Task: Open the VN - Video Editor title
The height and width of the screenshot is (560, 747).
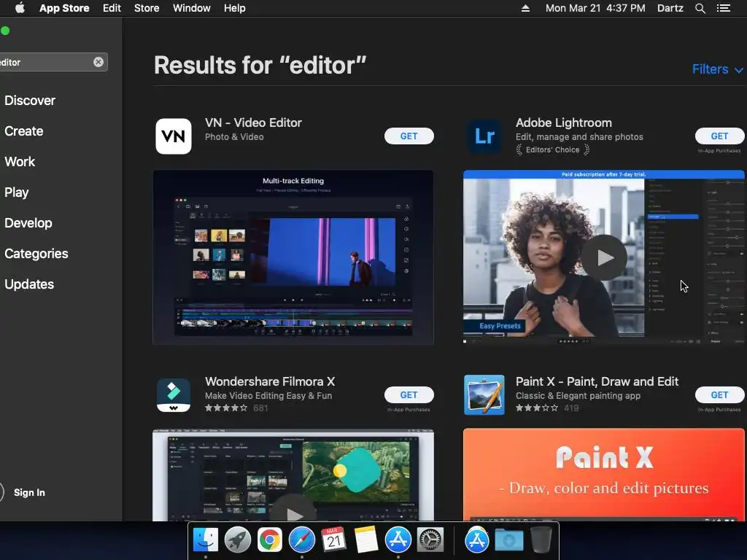Action: tap(253, 122)
